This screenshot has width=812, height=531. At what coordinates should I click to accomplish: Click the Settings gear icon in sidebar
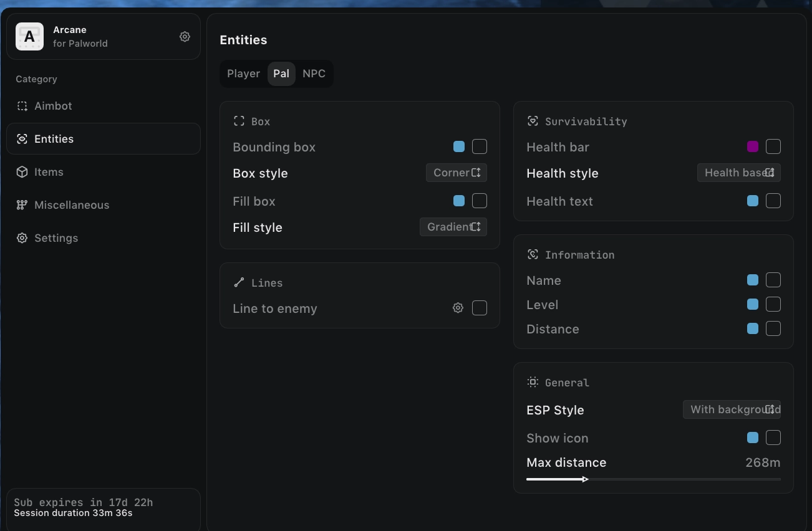coord(22,238)
